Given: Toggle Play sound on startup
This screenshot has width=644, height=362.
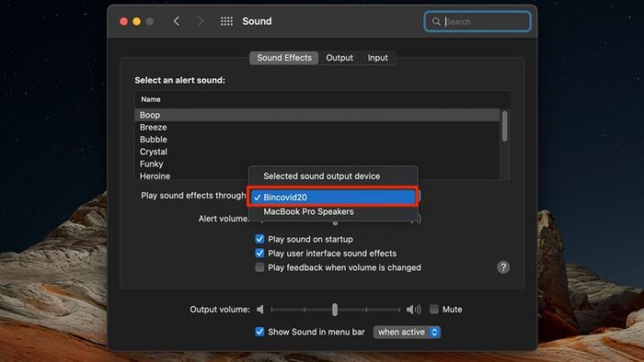Looking at the screenshot, I should click(x=259, y=239).
